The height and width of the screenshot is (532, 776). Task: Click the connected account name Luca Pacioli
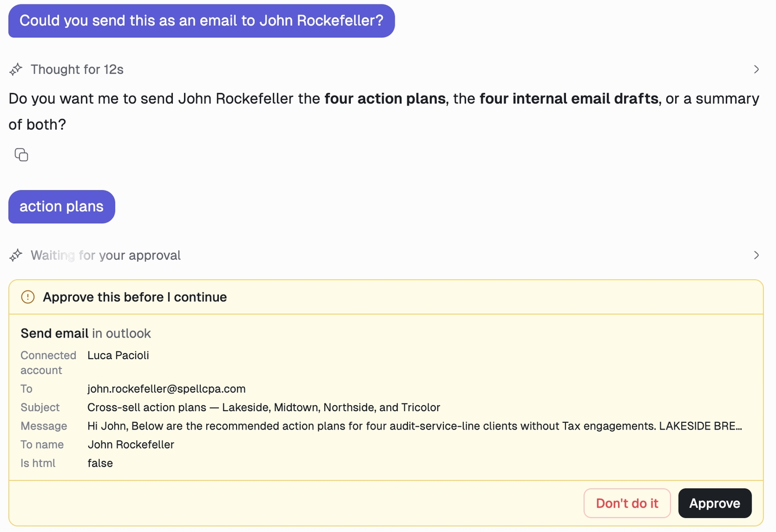click(118, 355)
